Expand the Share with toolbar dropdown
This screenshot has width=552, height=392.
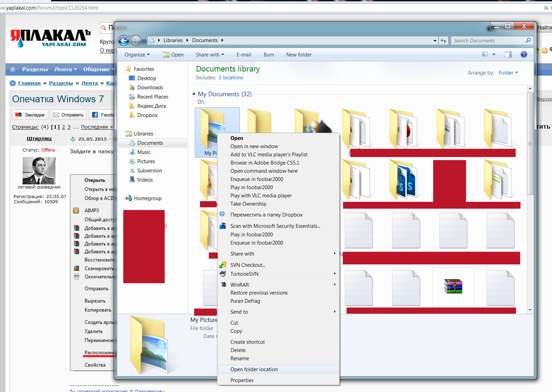click(210, 55)
